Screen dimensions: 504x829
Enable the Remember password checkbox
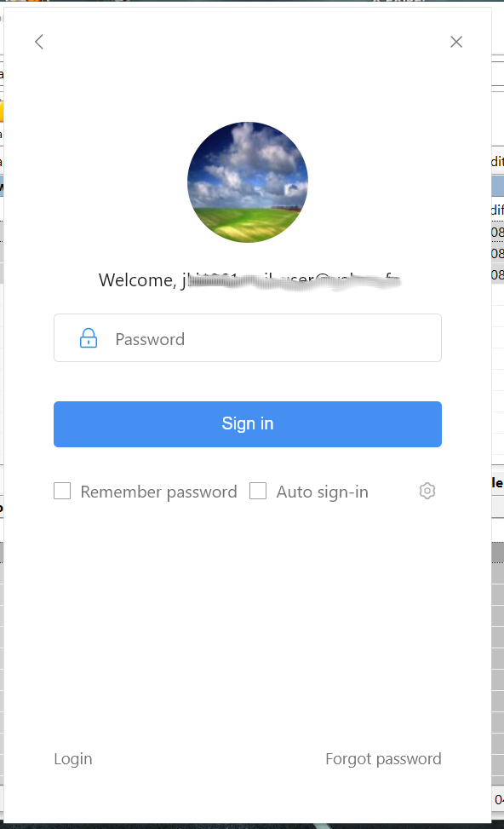pos(62,491)
